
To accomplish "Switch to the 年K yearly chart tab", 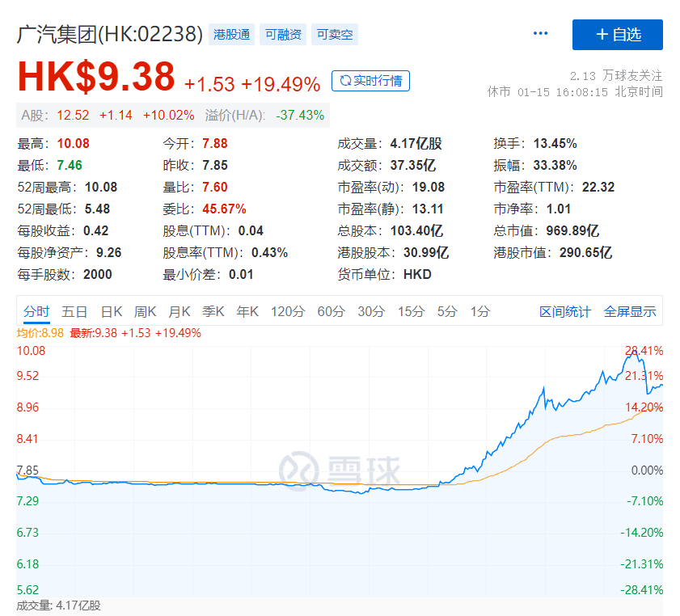I will [x=247, y=310].
